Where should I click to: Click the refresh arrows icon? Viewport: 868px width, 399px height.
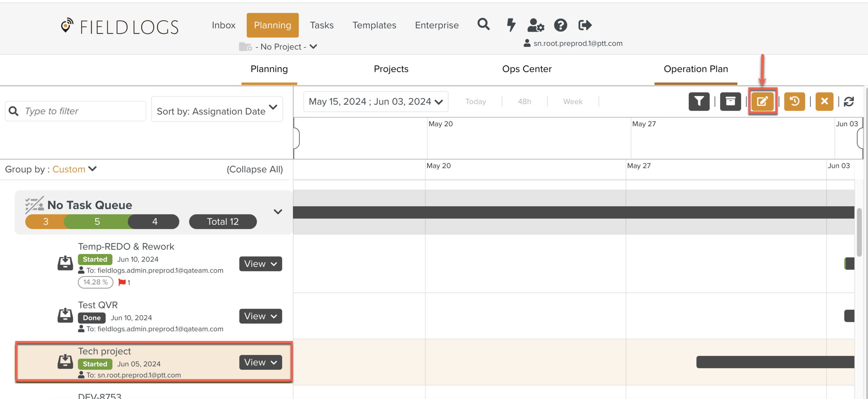pyautogui.click(x=849, y=101)
